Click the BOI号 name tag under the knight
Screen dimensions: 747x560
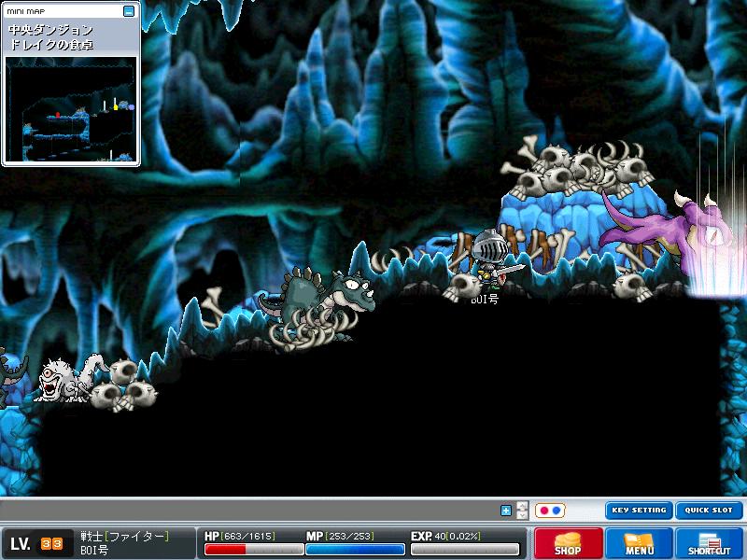pyautogui.click(x=485, y=299)
